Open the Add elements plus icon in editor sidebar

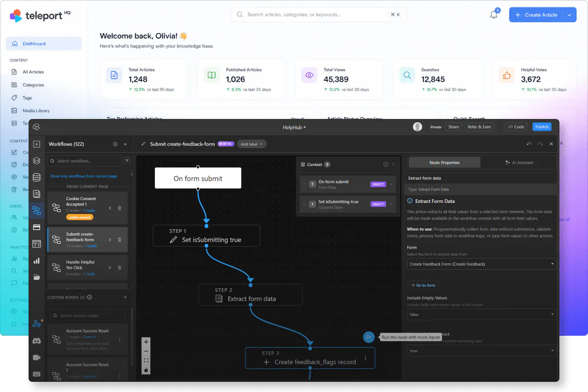(36, 144)
